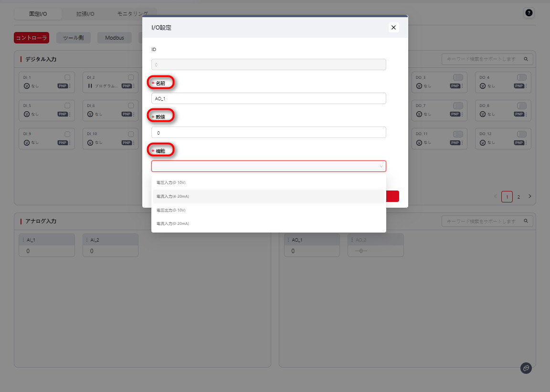
Task: Click the drag handle icon beside AI_1
Action: point(23,240)
